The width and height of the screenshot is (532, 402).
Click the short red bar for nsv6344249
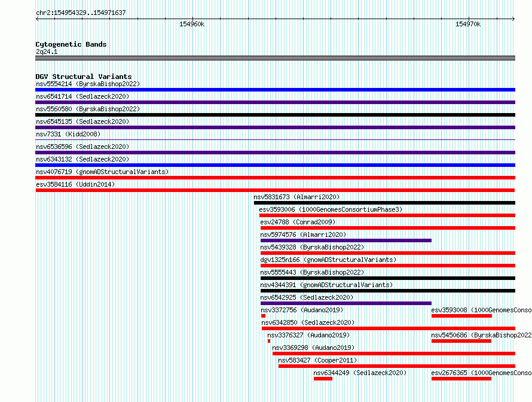[x=323, y=379]
